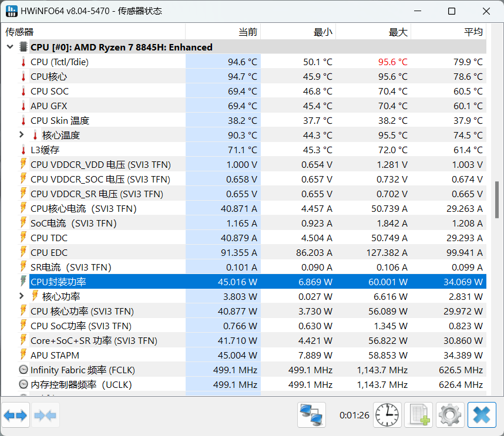Expand the 核心功率 row
Image resolution: width=504 pixels, height=436 pixels.
point(22,296)
